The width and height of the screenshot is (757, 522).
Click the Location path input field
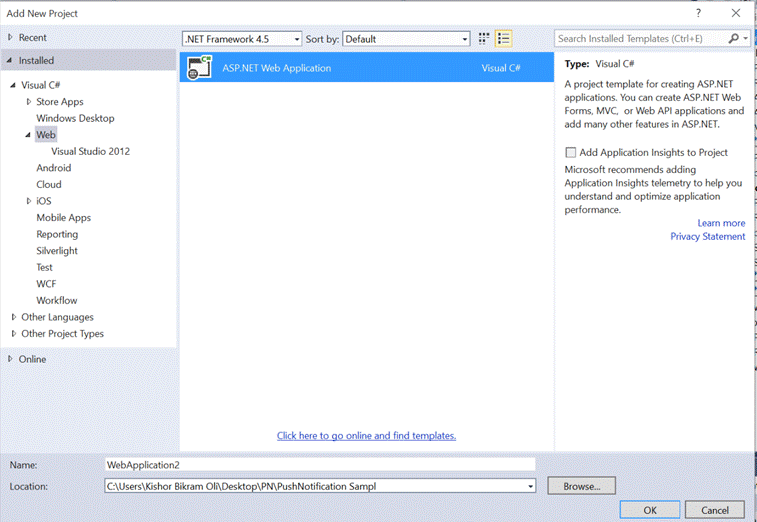[315, 486]
